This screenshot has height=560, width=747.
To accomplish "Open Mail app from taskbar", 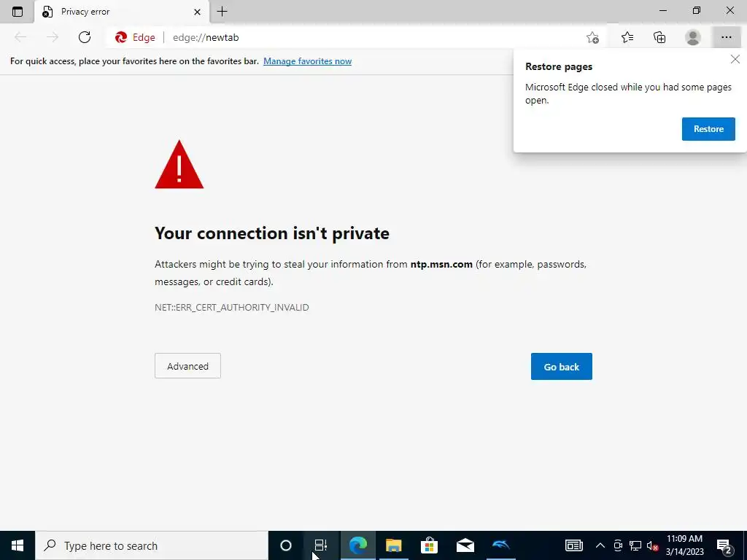I will pos(465,545).
